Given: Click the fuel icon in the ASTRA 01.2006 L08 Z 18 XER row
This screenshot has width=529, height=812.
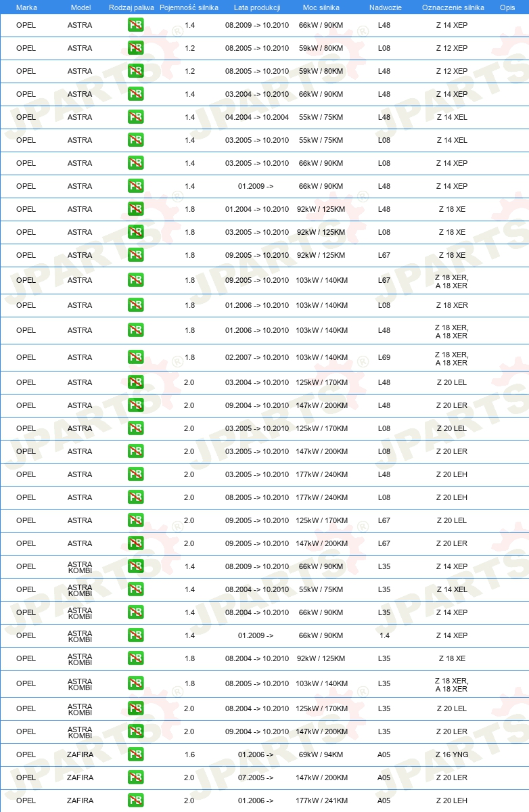Looking at the screenshot, I should [x=136, y=305].
